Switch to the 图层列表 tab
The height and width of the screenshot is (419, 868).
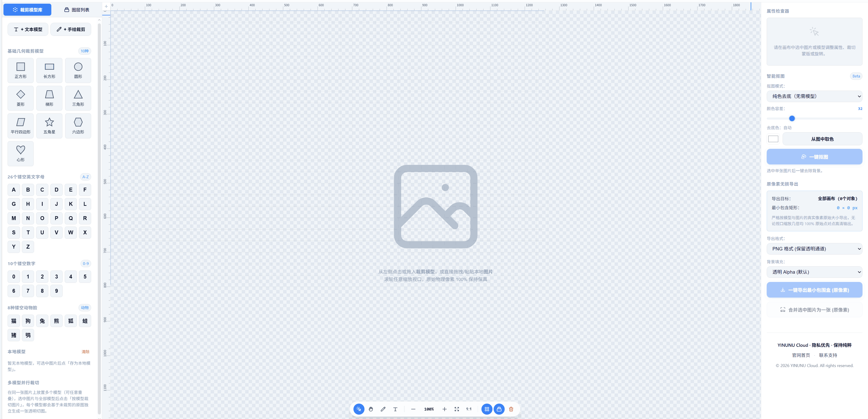[x=76, y=10]
